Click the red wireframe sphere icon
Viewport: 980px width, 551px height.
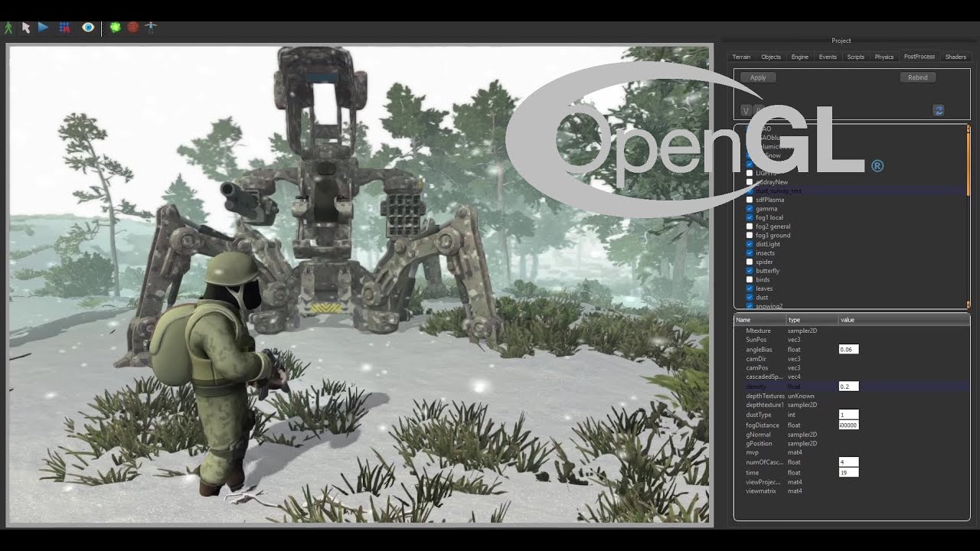point(133,27)
